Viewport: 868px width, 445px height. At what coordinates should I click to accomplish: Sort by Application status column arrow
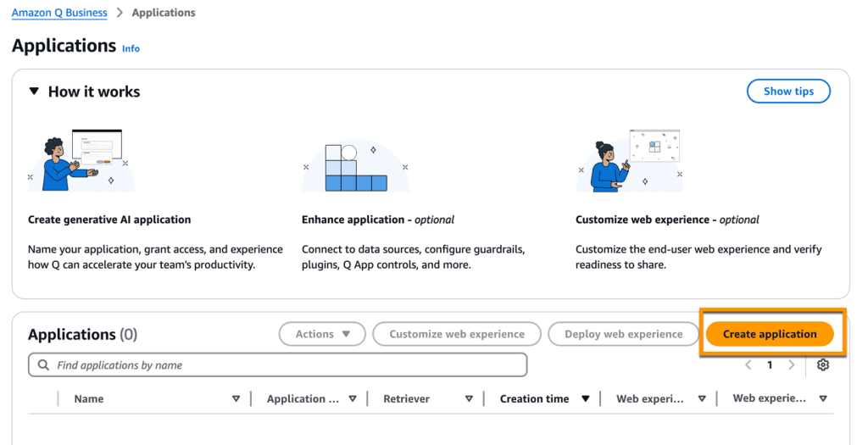coord(352,399)
